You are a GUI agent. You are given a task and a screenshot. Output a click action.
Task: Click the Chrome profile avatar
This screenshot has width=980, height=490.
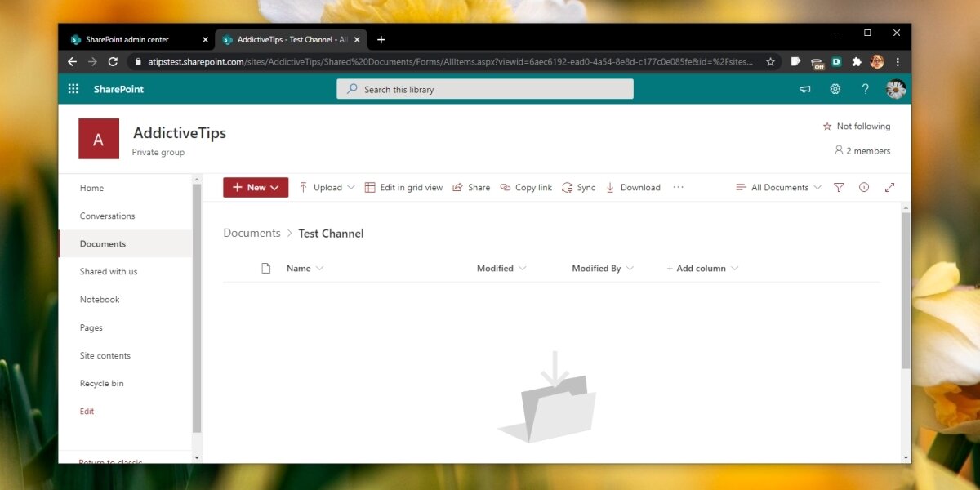click(877, 62)
